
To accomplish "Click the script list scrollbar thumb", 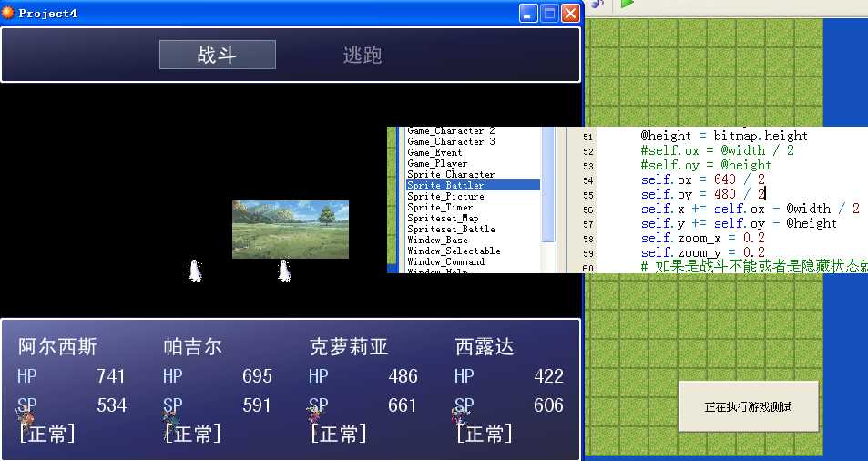I will 548,184.
